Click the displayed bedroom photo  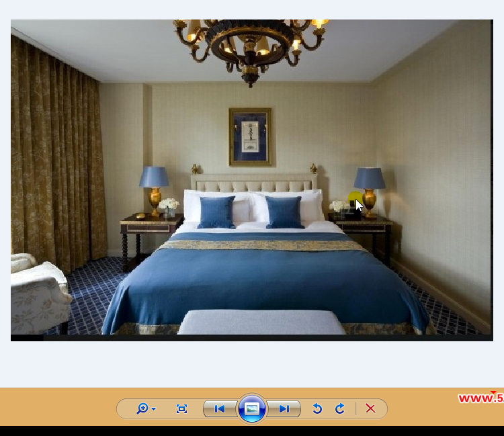[252, 180]
